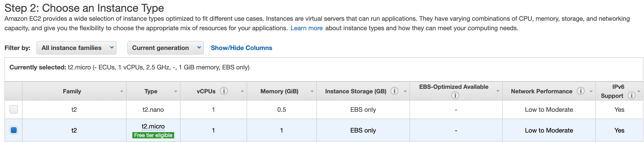The image size is (644, 142).
Task: Click the Family column sort arrow
Action: (x=122, y=92)
